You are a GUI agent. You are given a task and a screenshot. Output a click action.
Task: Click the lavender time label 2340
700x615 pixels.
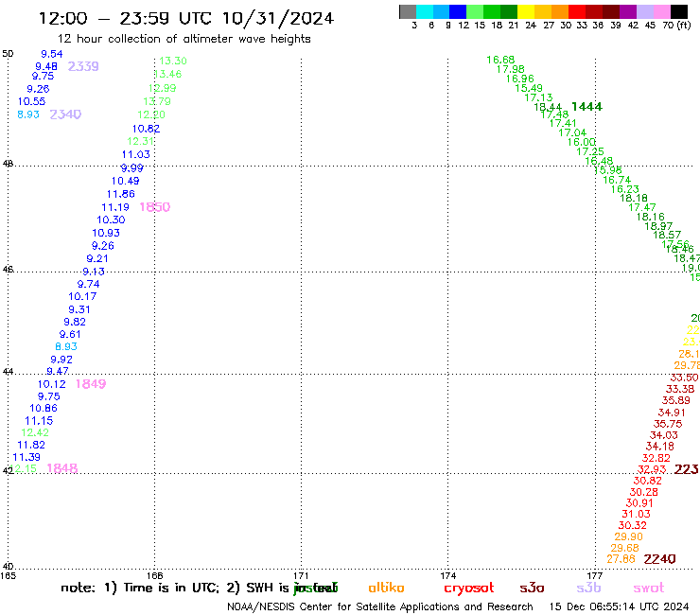(65, 114)
